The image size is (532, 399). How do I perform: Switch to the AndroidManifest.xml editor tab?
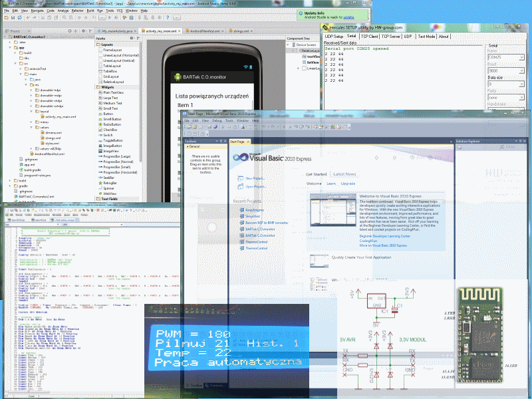coord(204,31)
